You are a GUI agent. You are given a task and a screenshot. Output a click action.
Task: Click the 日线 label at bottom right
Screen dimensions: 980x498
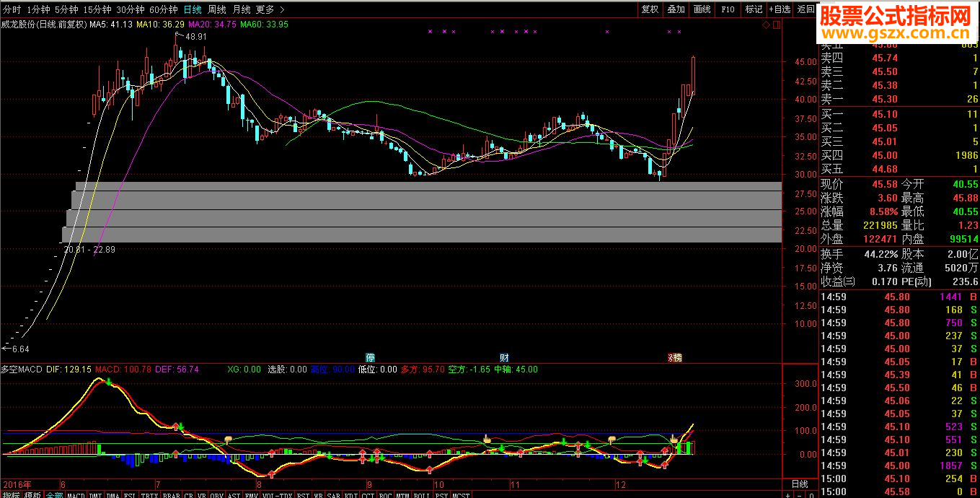click(800, 484)
